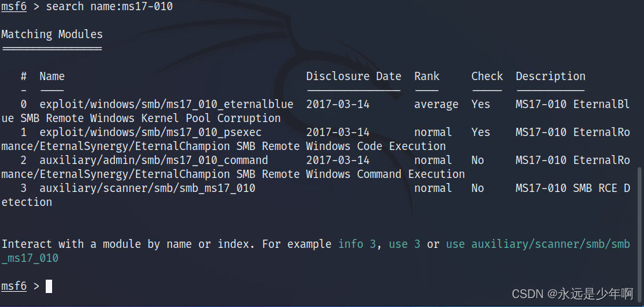Click the 'Disclosure Date' column header
This screenshot has height=307, width=644.
tap(354, 76)
